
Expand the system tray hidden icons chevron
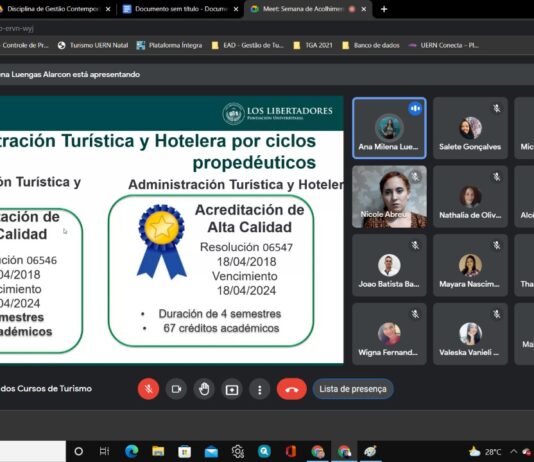513,451
